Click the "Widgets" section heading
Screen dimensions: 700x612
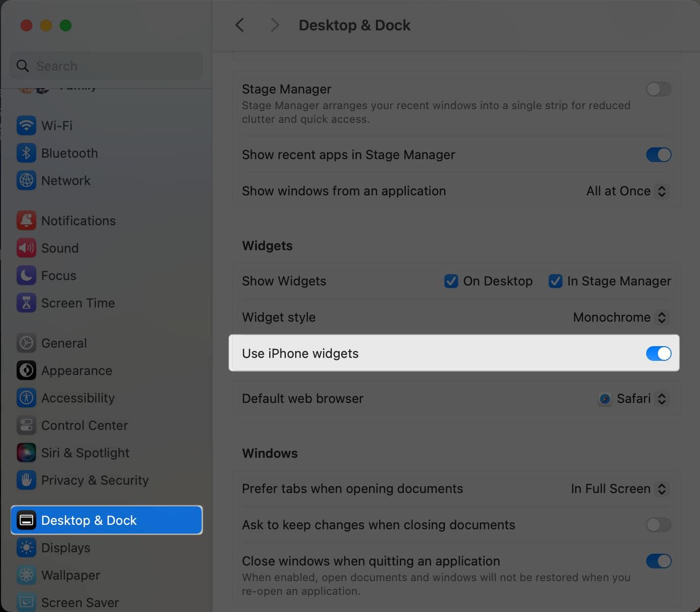(x=267, y=246)
